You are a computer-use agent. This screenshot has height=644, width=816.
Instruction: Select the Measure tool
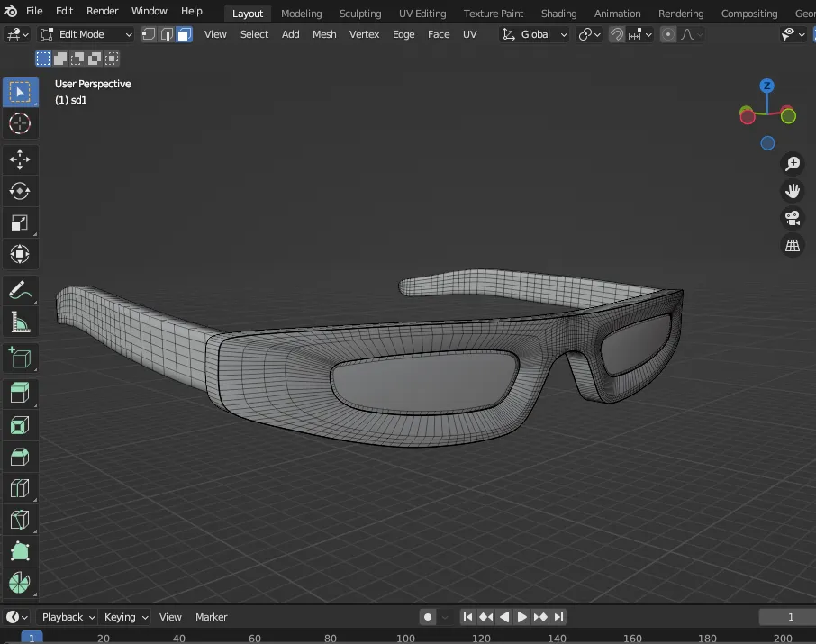click(20, 322)
